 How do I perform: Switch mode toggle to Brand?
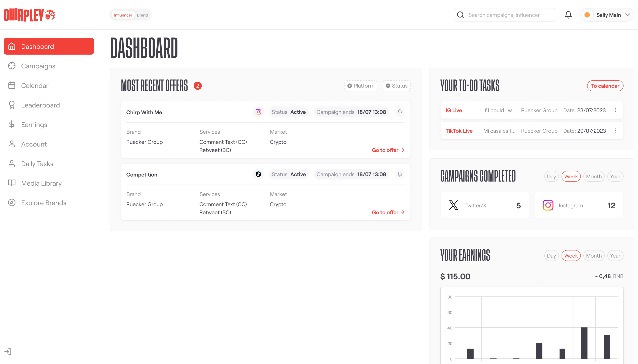tap(142, 15)
